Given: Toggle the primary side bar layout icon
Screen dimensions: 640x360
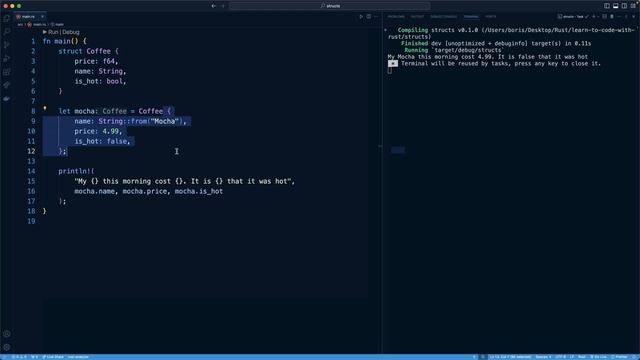Looking at the screenshot, I should (x=607, y=6).
